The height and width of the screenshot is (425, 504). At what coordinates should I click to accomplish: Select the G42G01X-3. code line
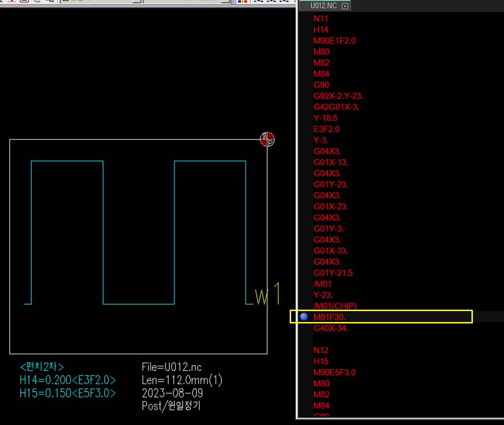(x=336, y=107)
